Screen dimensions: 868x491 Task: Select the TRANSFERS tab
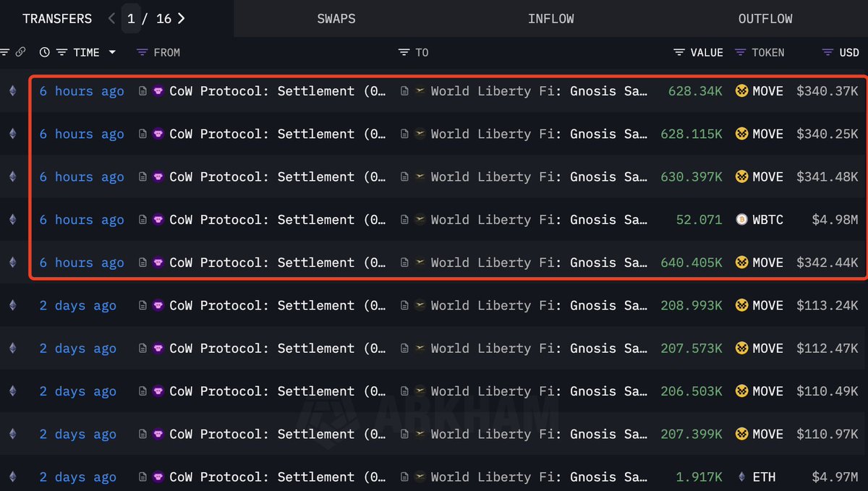pos(57,19)
